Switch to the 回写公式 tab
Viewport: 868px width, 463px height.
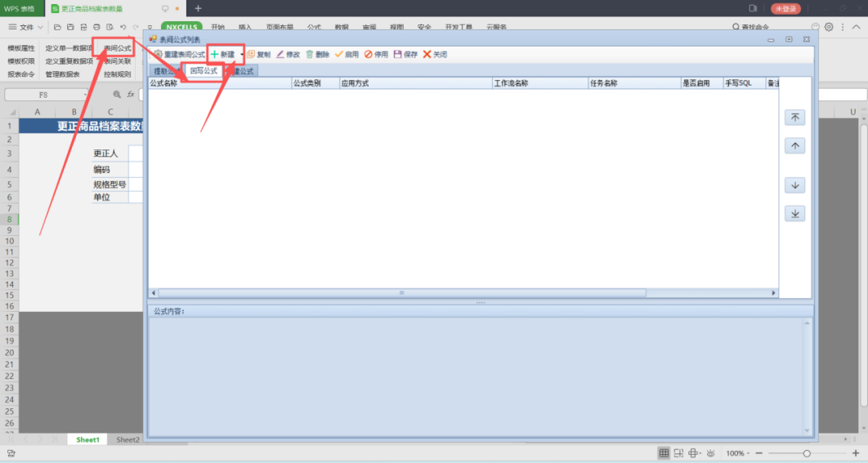click(204, 71)
